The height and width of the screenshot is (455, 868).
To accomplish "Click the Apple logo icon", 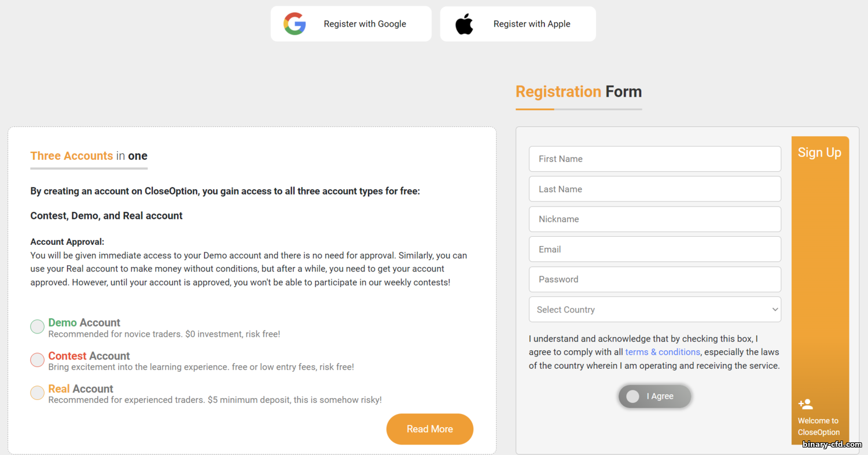I will (464, 24).
